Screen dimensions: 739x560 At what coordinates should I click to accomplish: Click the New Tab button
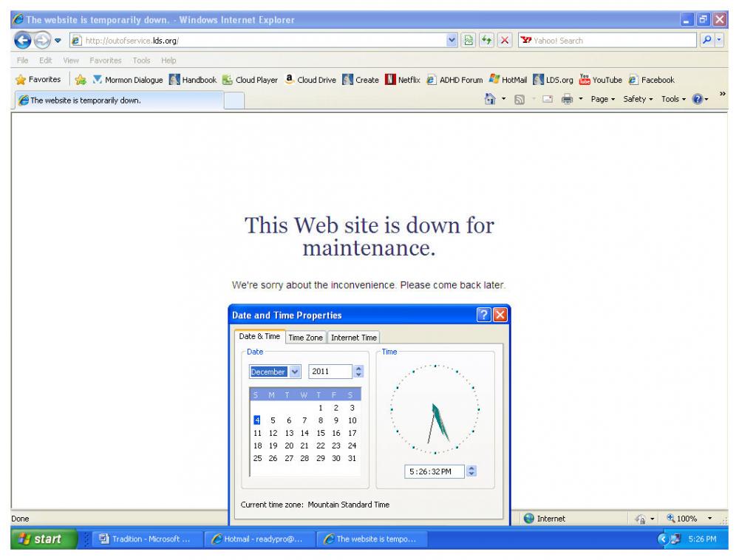click(x=234, y=100)
